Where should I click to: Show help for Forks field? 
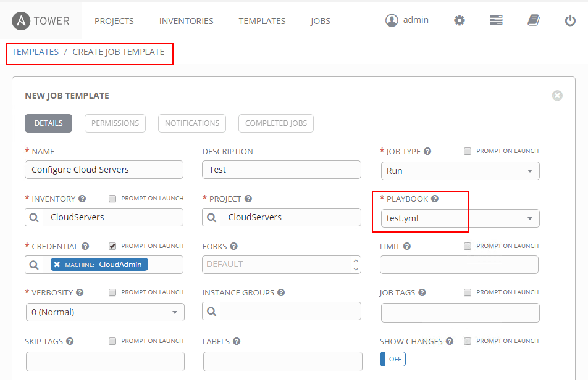click(x=234, y=246)
